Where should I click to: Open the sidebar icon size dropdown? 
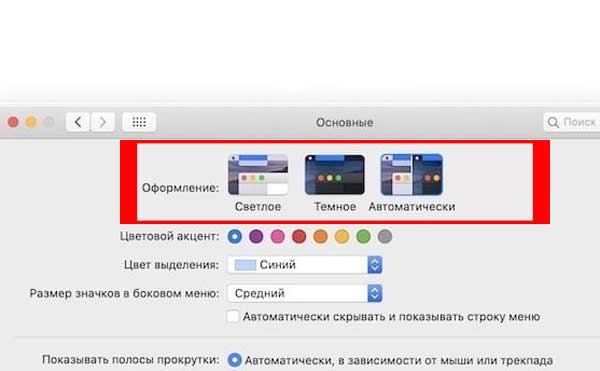click(305, 293)
